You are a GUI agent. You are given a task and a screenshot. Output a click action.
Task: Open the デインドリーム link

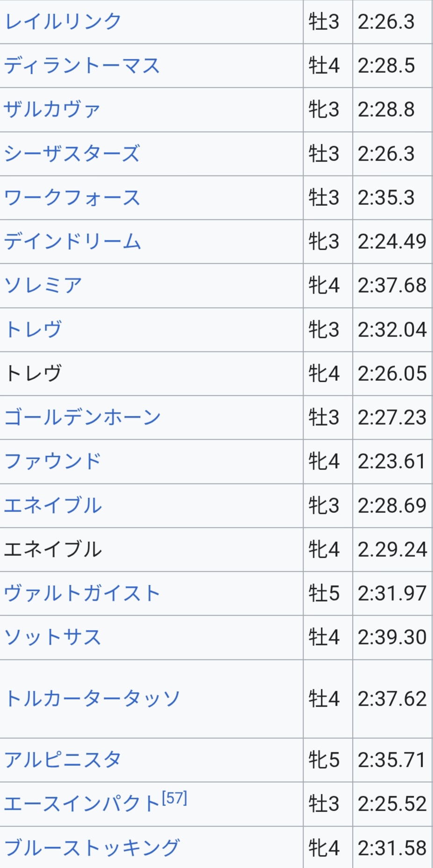click(x=72, y=242)
